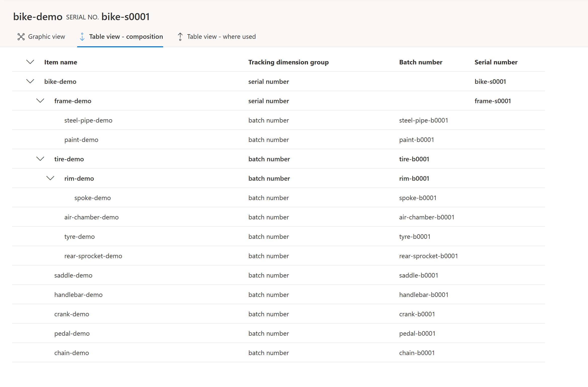Click the Item name column header
The height and width of the screenshot is (387, 588).
[x=61, y=62]
